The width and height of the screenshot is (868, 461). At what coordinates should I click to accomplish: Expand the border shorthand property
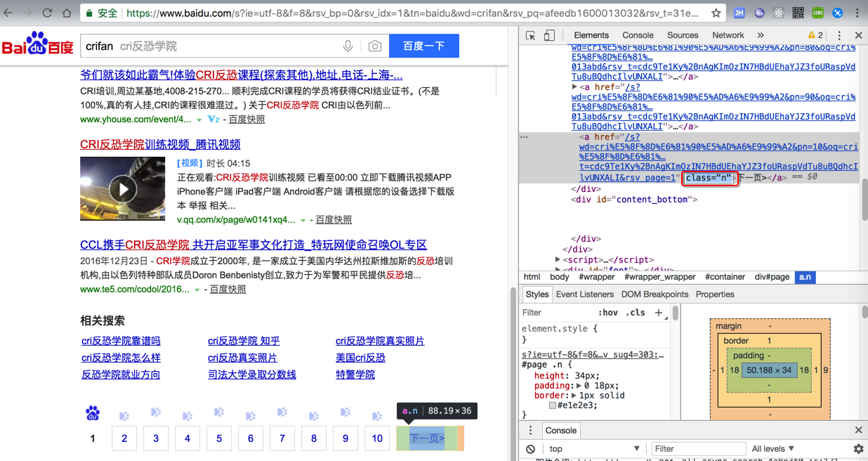tap(574, 396)
